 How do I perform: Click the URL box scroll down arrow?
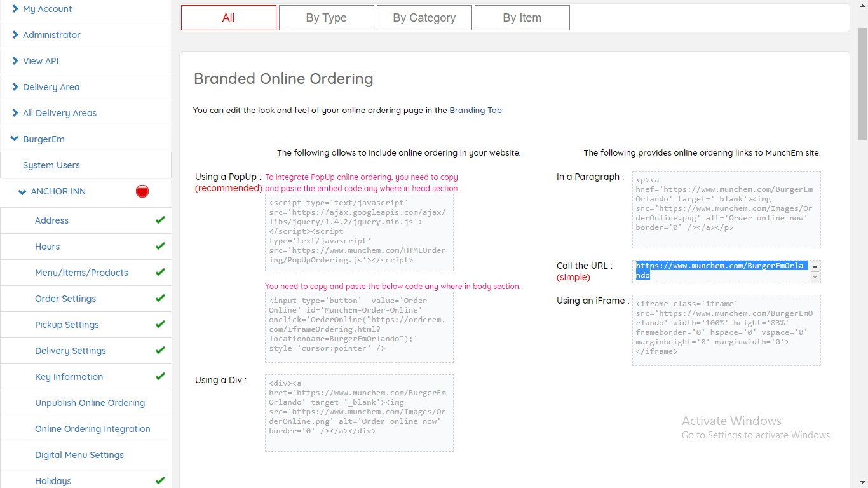[x=815, y=278]
